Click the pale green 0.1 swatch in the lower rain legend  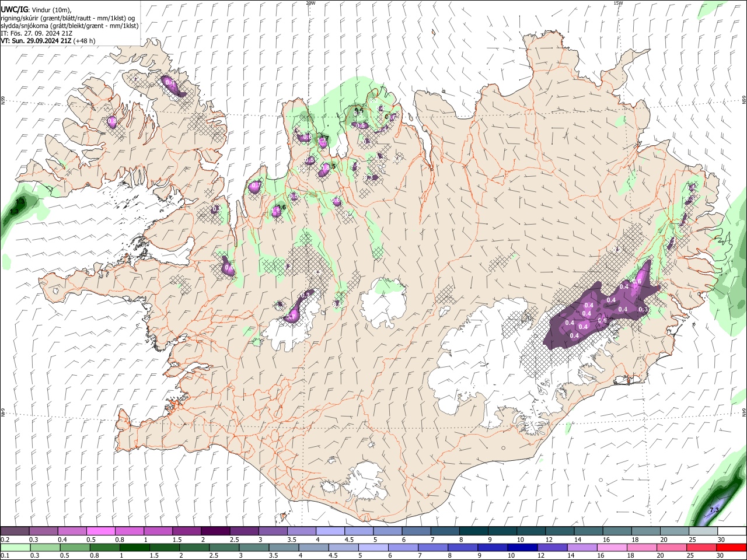point(15,547)
